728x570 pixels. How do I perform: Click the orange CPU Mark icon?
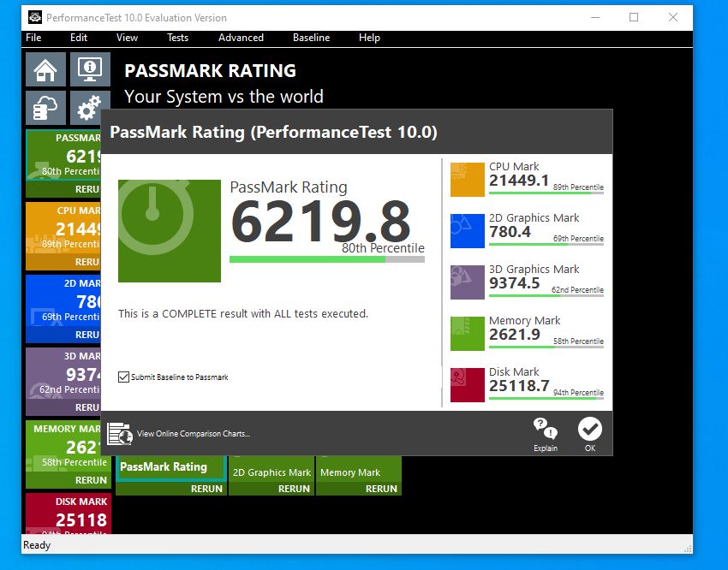coord(468,180)
